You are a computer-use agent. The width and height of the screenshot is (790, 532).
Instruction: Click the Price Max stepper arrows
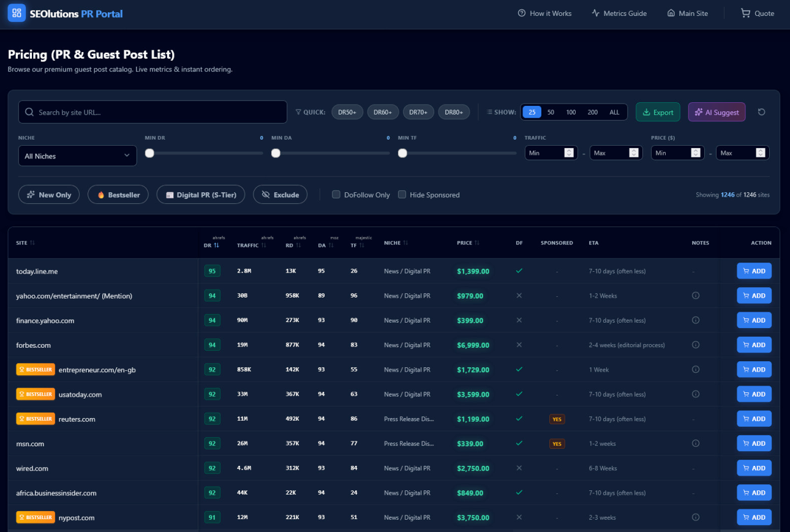tap(760, 152)
